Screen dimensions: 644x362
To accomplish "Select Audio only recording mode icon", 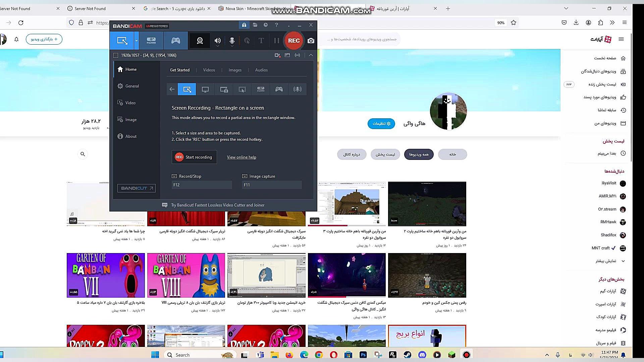I will pyautogui.click(x=297, y=89).
